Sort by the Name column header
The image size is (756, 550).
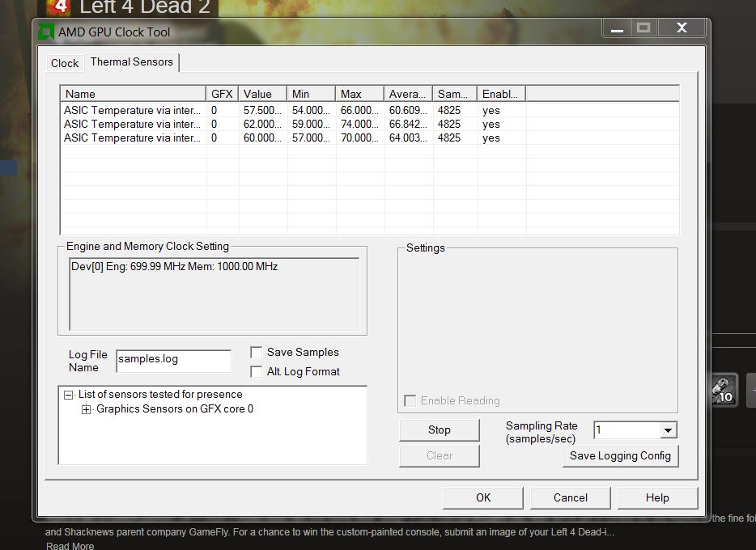point(133,94)
